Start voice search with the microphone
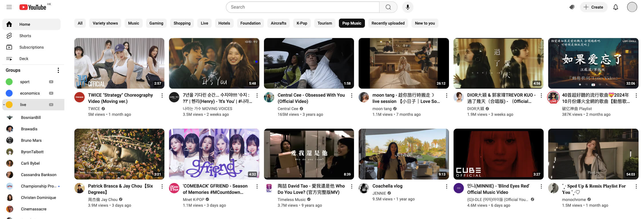644x219 pixels. pyautogui.click(x=408, y=7)
